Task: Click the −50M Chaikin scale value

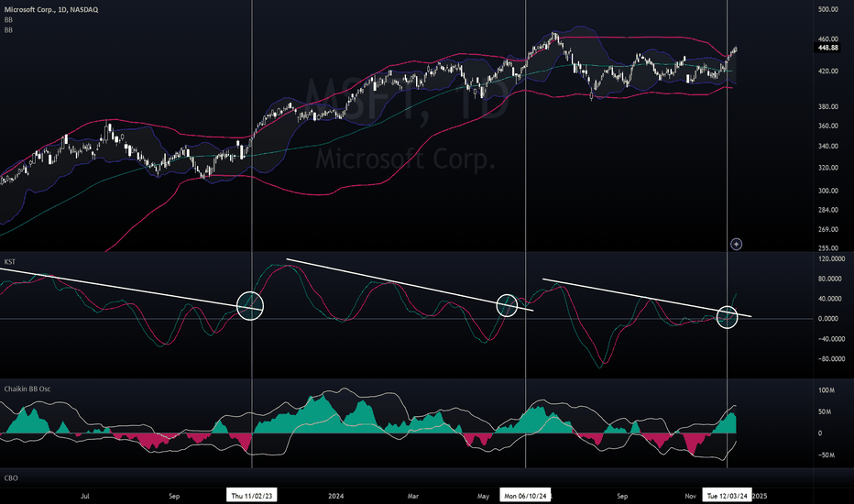Action: [825, 455]
